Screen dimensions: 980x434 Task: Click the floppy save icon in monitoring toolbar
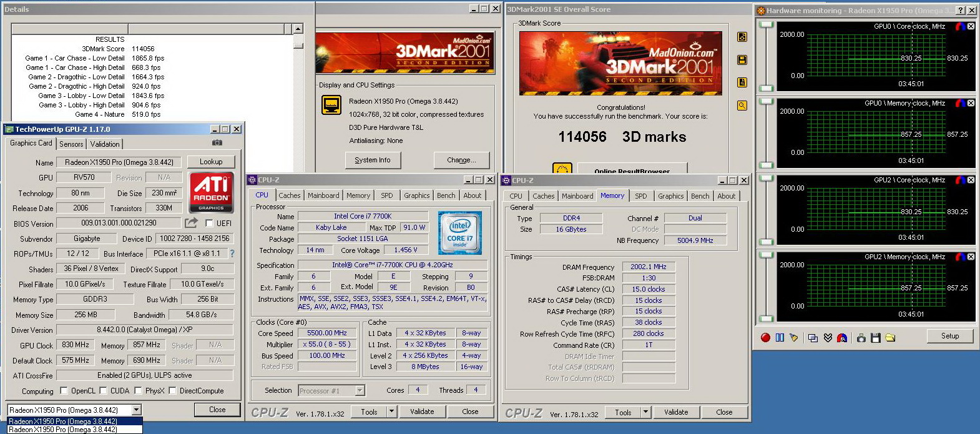pos(876,338)
